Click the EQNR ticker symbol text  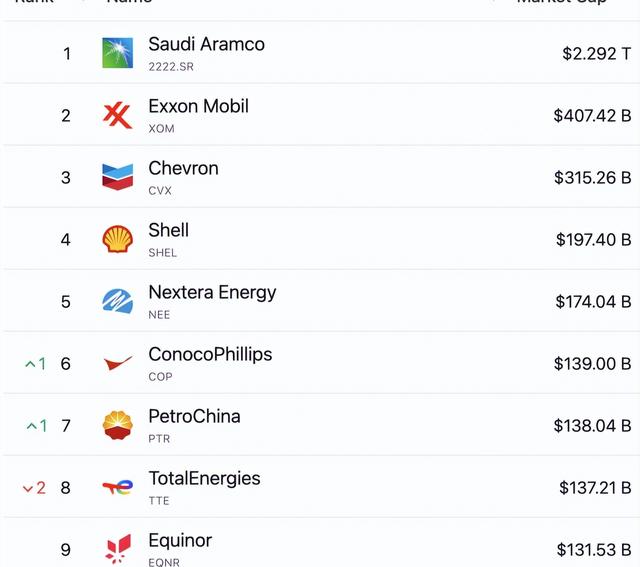pyautogui.click(x=164, y=562)
